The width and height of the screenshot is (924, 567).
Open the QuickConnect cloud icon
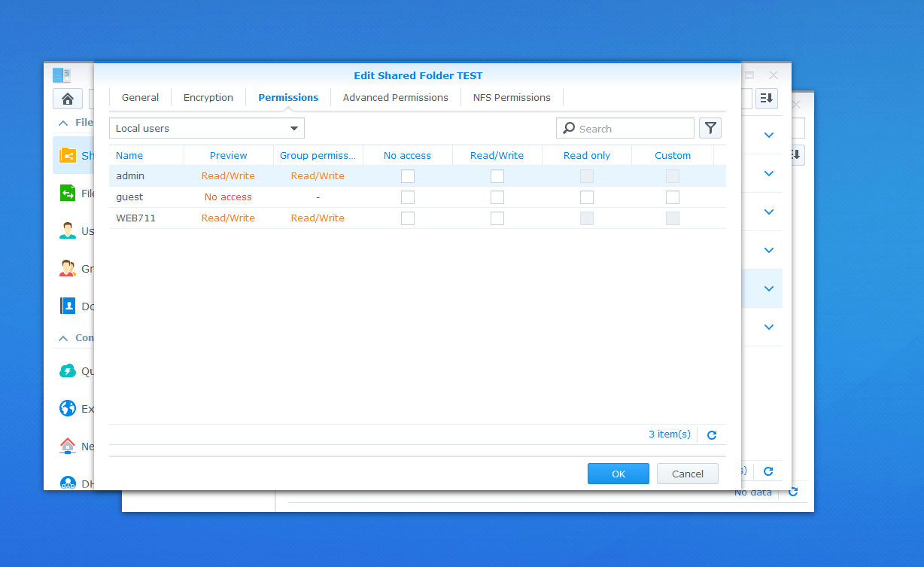(x=68, y=370)
